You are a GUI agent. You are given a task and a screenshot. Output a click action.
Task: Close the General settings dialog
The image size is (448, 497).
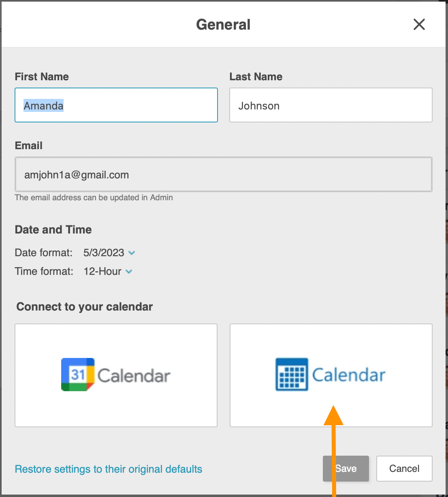[419, 24]
